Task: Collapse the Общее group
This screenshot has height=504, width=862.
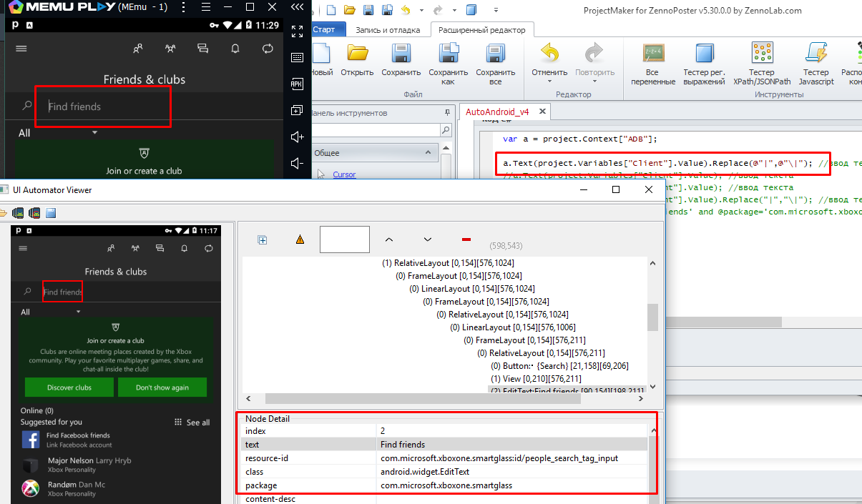Action: coord(429,152)
